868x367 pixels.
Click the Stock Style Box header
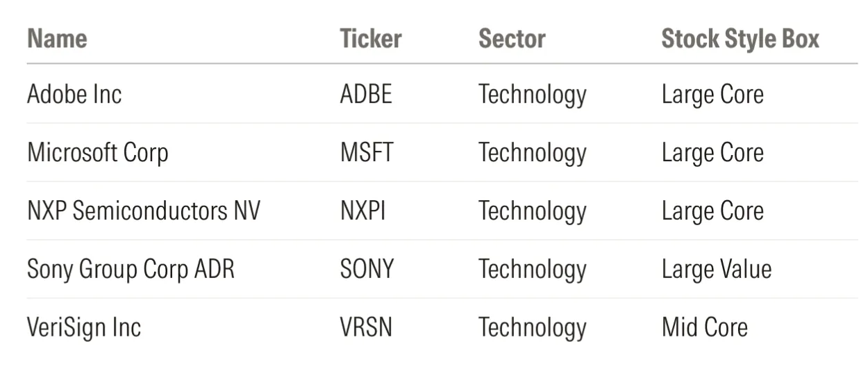click(x=740, y=39)
